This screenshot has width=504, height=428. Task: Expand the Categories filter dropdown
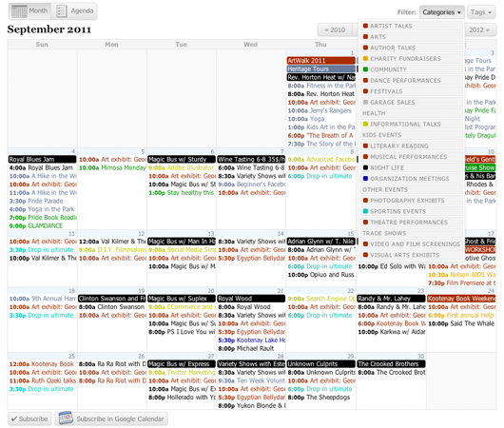[441, 12]
